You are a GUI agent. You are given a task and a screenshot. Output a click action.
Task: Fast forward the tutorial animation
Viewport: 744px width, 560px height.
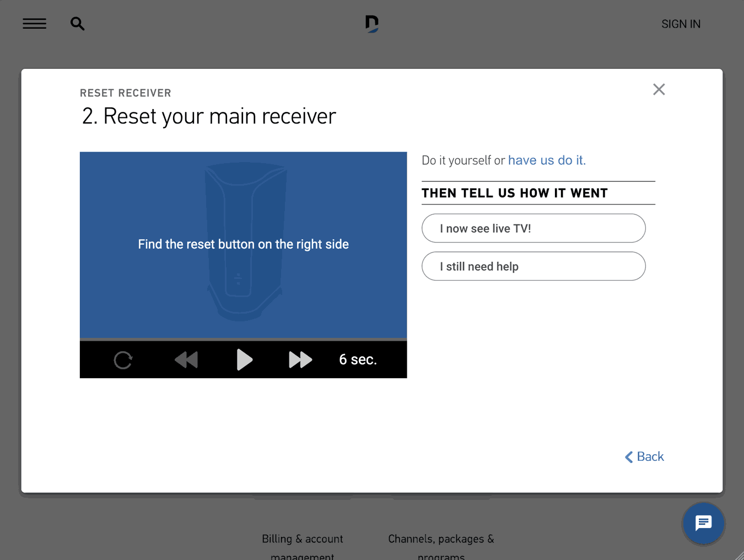click(x=300, y=359)
